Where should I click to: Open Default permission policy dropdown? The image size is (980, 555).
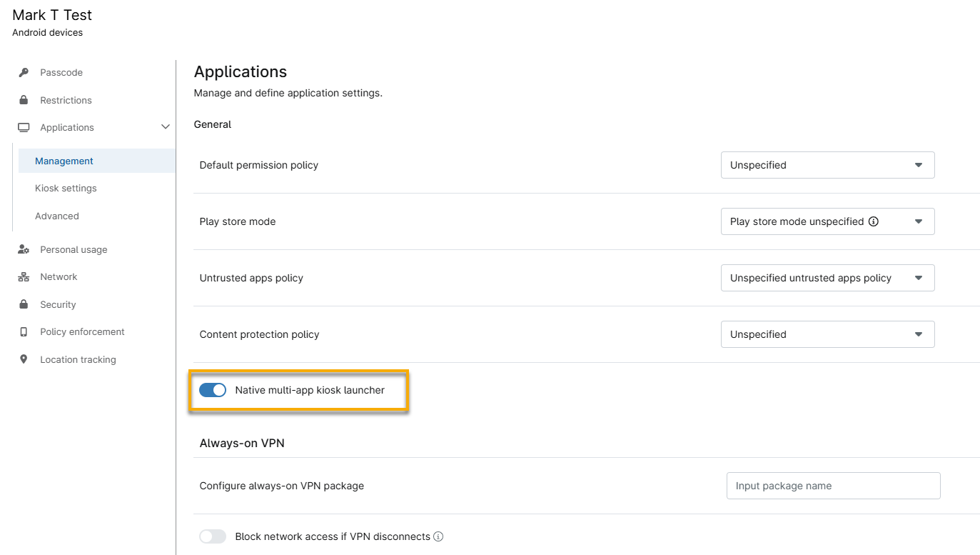[827, 165]
